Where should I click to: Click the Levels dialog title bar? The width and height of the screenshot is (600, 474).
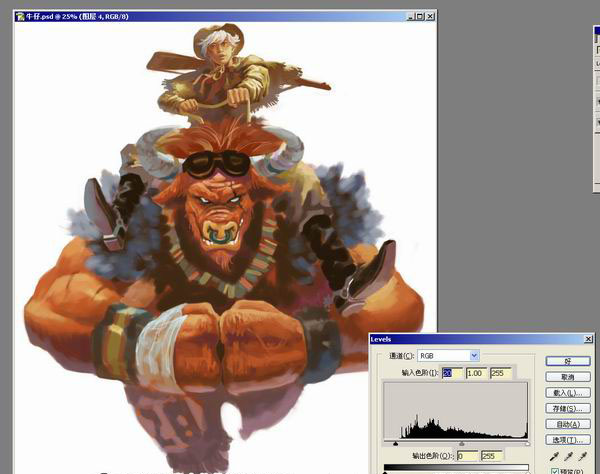click(482, 339)
